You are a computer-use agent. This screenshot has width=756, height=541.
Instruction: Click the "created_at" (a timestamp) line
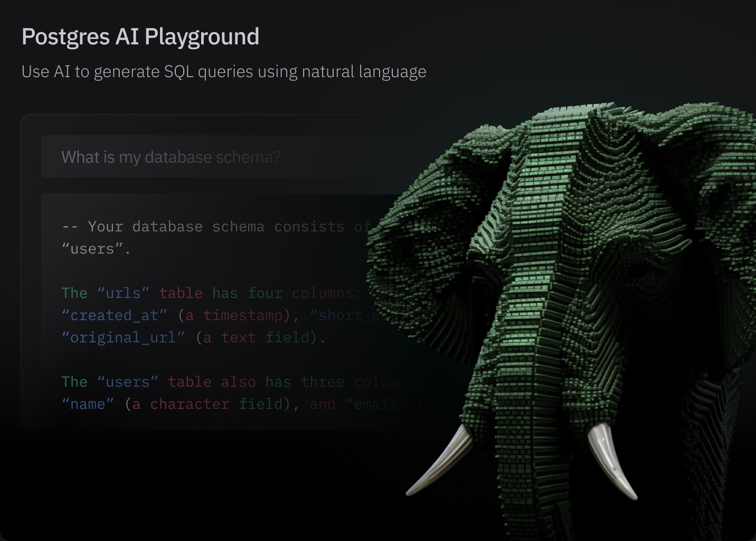click(x=224, y=315)
